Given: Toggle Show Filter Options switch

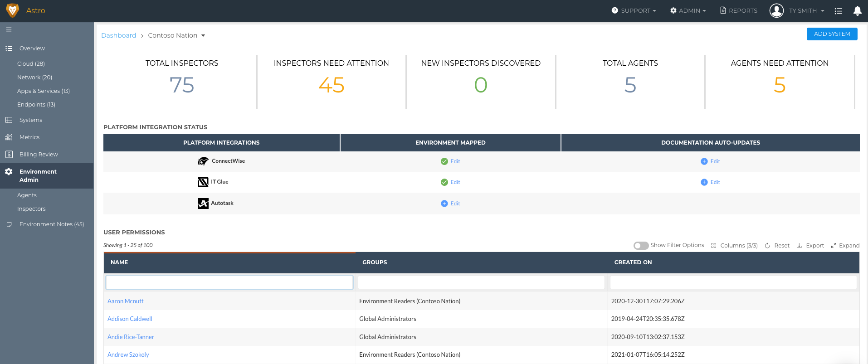Looking at the screenshot, I should [x=641, y=246].
